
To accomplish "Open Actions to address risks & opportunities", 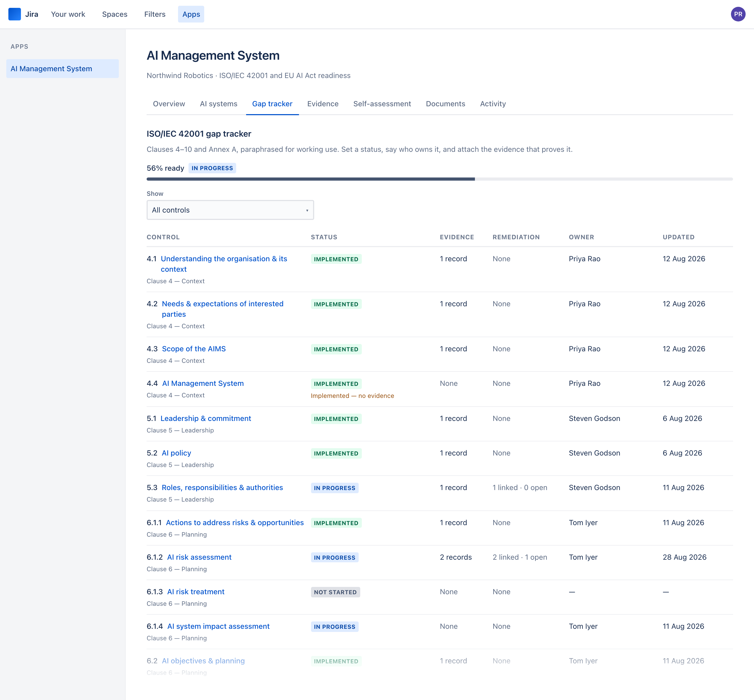I will (235, 523).
